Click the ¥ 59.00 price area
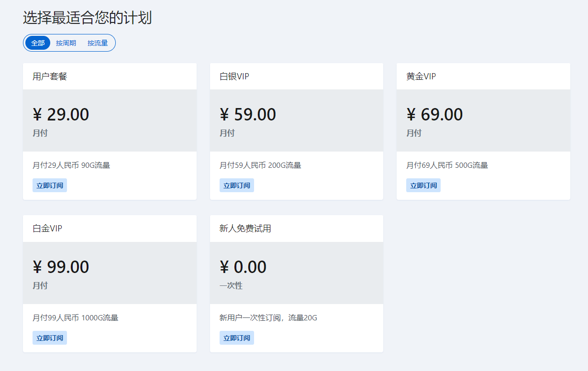588x371 pixels. click(248, 115)
